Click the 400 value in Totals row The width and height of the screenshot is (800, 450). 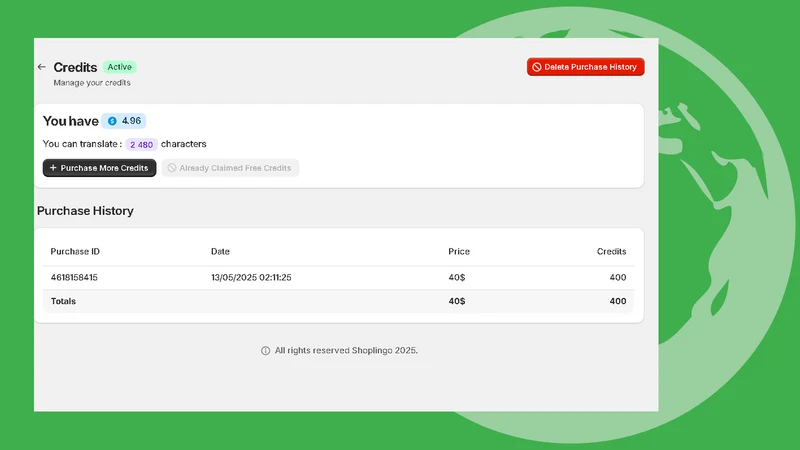618,301
